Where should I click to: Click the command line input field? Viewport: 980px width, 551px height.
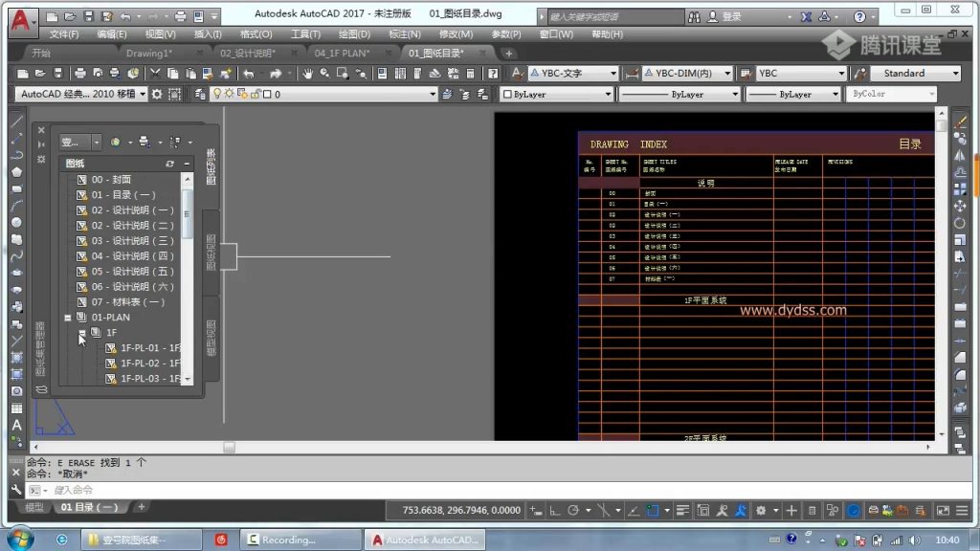pos(500,491)
